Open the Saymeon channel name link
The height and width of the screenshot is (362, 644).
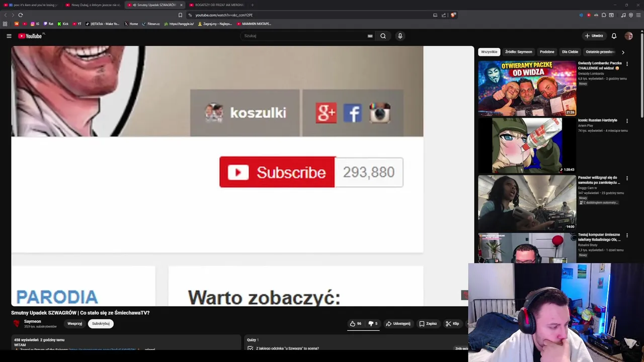point(33,321)
